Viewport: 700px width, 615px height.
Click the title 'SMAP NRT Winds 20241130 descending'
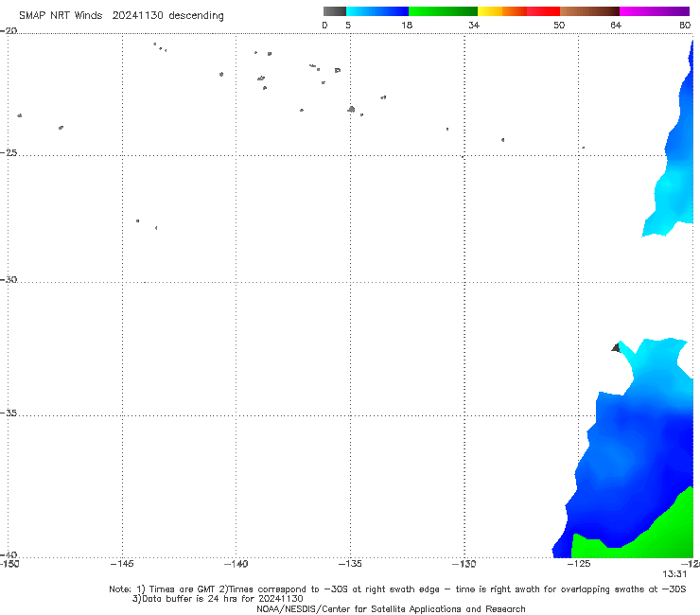tap(121, 16)
